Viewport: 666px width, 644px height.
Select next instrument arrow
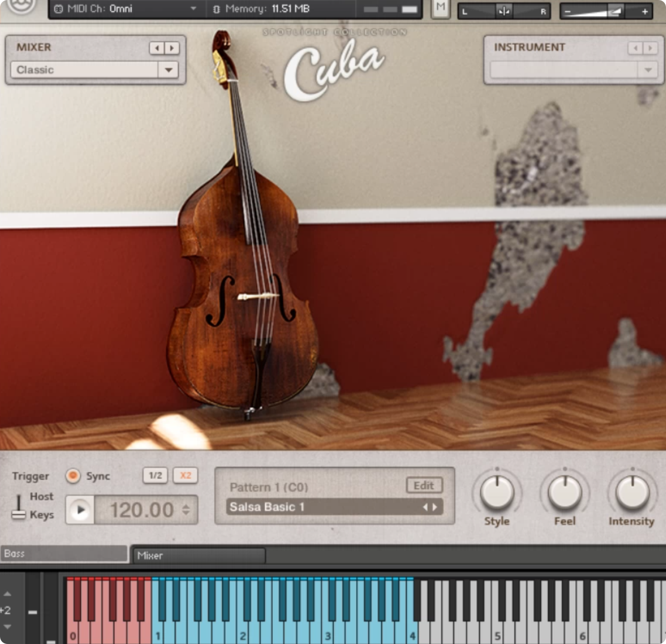tap(650, 48)
